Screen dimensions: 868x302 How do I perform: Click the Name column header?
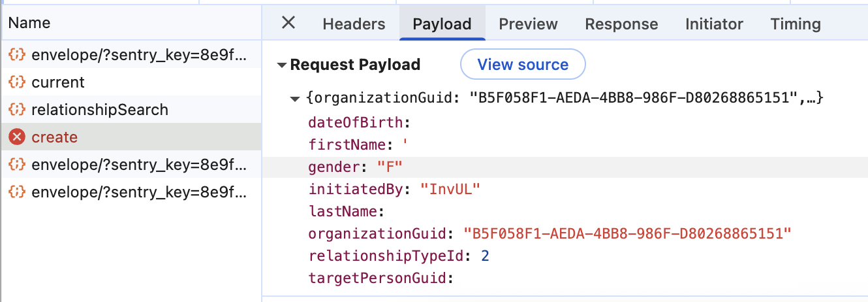[29, 23]
